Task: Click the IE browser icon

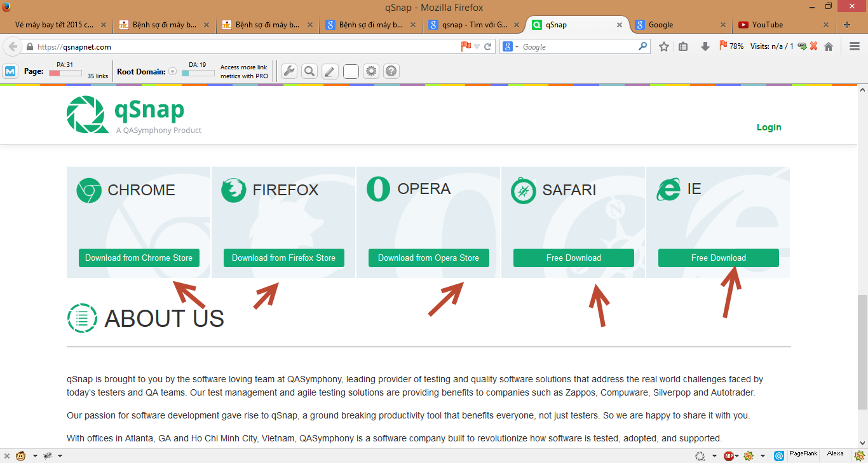Action: point(668,190)
